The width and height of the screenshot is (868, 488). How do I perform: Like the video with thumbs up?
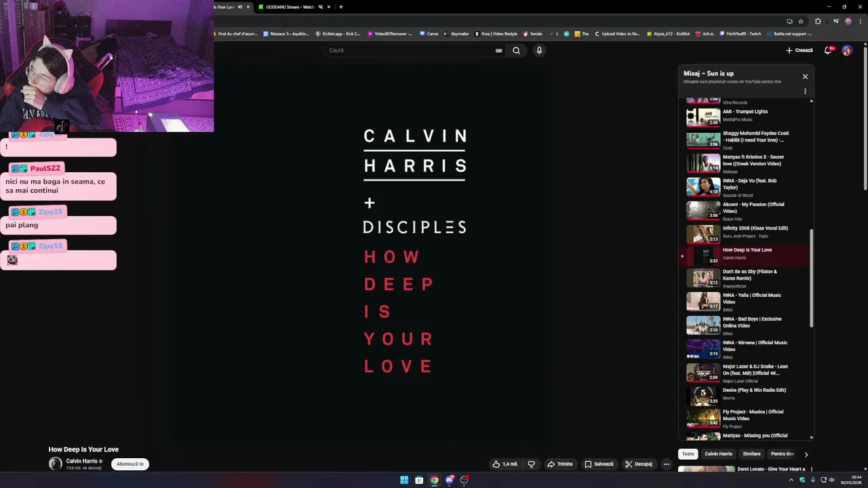pyautogui.click(x=505, y=464)
